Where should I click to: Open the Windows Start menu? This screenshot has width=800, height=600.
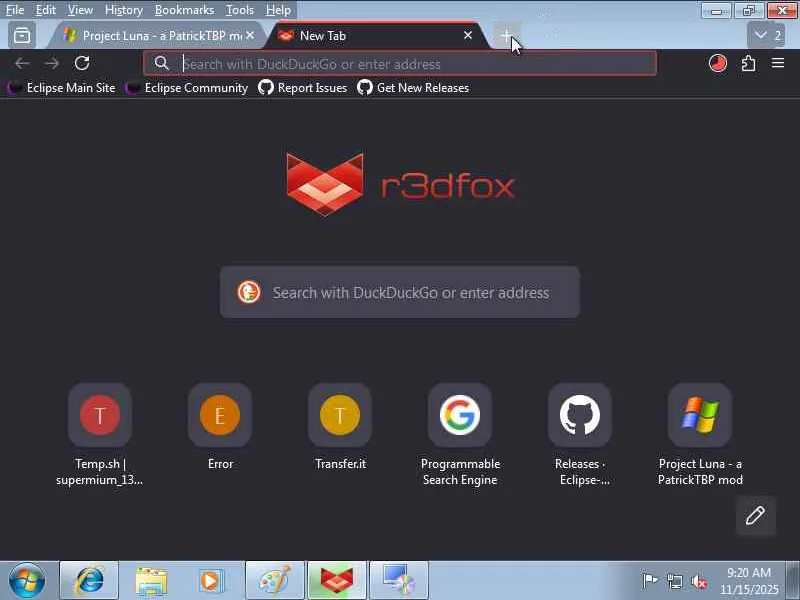(x=27, y=581)
